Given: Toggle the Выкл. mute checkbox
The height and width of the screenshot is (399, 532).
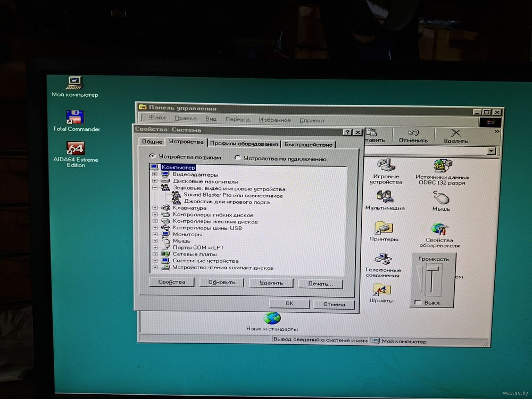Looking at the screenshot, I should [418, 303].
